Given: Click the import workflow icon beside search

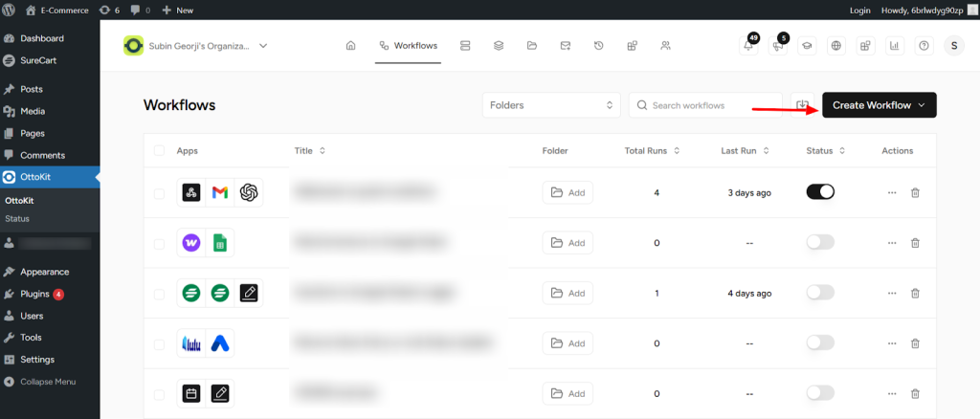Looking at the screenshot, I should point(802,105).
